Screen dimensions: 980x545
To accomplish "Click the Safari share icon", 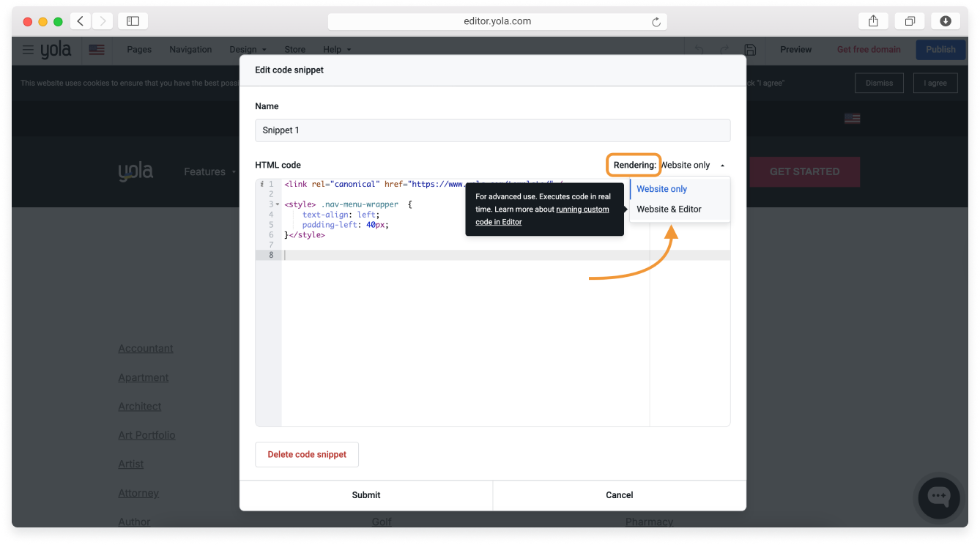I will click(873, 21).
